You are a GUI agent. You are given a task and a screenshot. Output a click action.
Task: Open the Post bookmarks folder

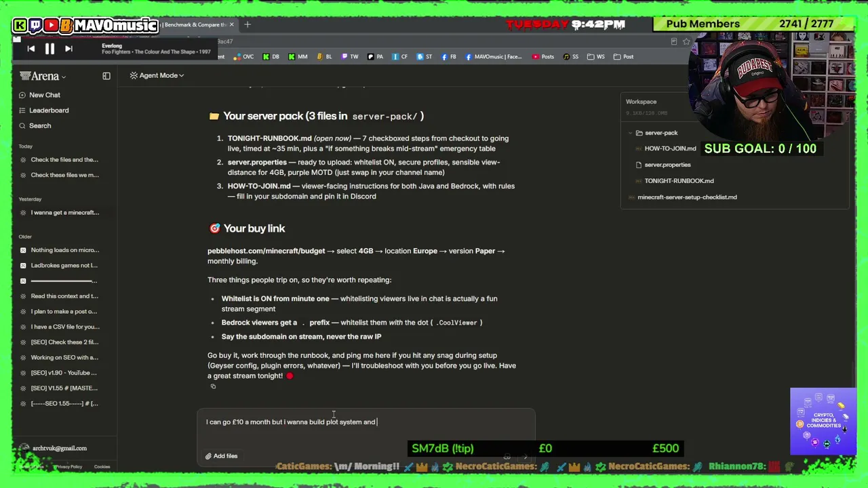[624, 57]
